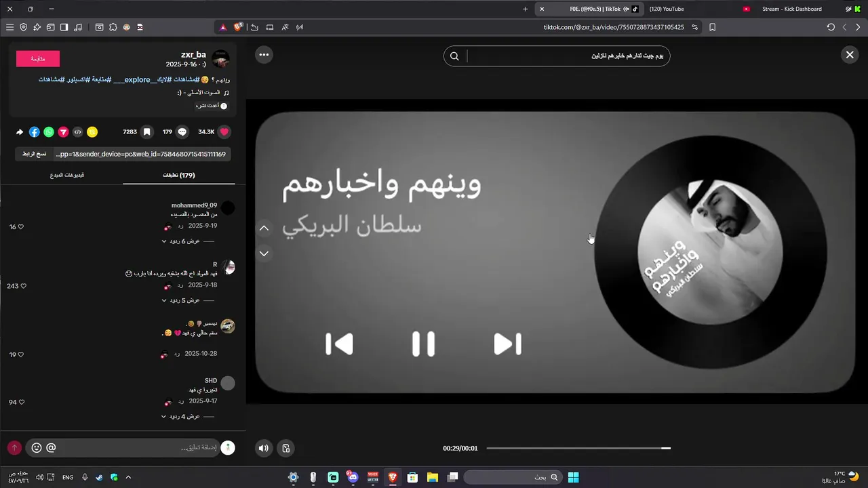The image size is (868, 488).
Task: Open comments via the speech bubble icon
Action: click(182, 131)
